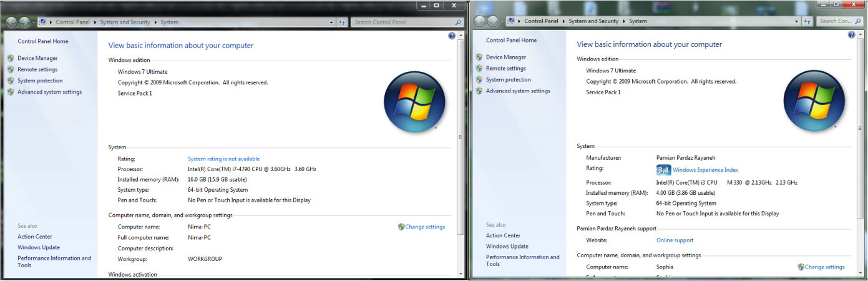Open Windows Update in left window

coord(39,247)
